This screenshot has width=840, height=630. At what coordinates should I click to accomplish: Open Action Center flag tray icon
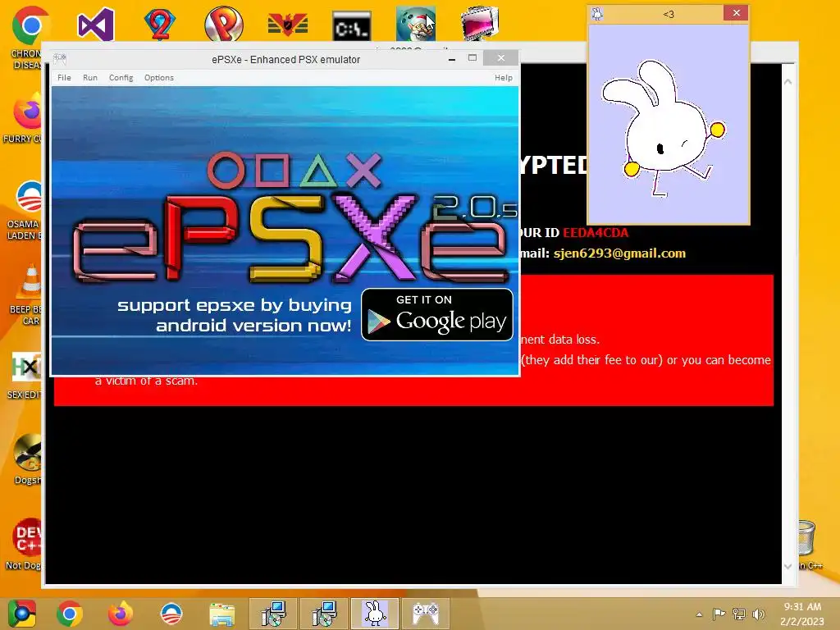pos(719,614)
